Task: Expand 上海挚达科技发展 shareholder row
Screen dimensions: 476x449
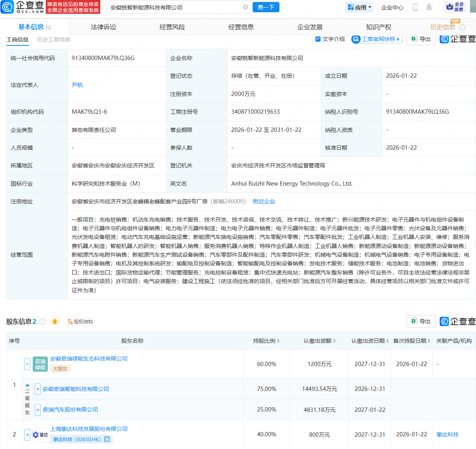Action: [27, 434]
